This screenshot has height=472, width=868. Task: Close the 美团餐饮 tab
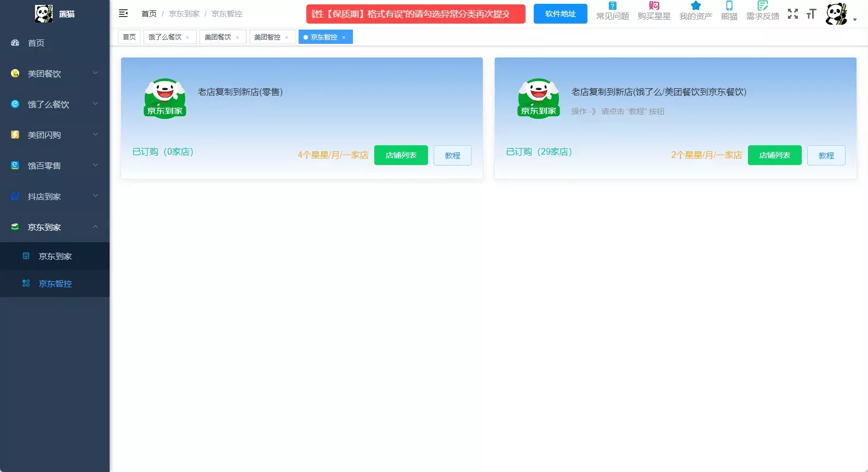237,37
